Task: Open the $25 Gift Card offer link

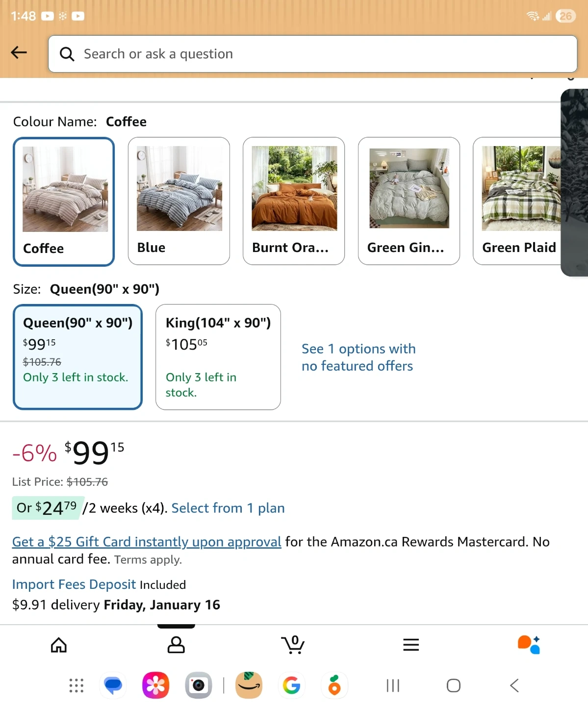Action: click(147, 542)
